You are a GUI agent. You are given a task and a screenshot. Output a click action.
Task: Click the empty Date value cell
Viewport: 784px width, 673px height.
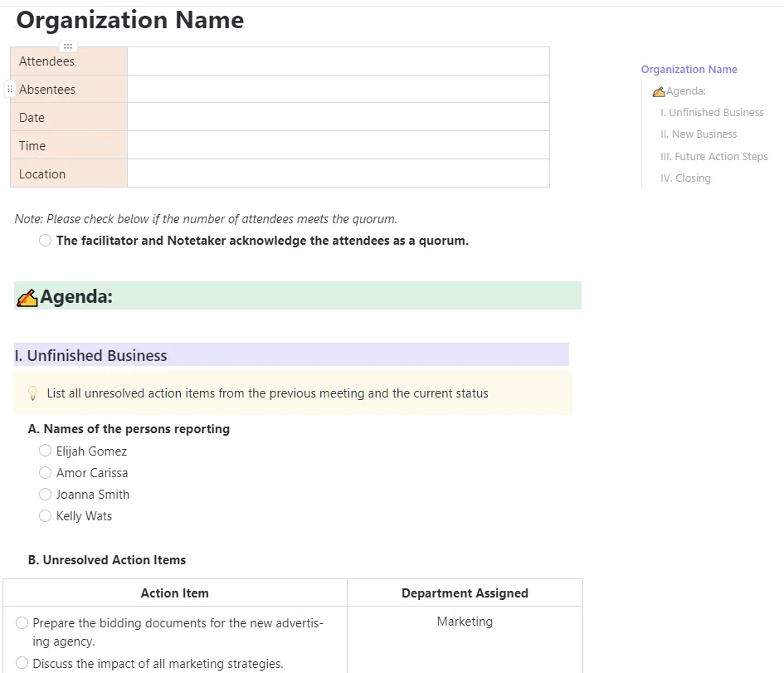[338, 117]
